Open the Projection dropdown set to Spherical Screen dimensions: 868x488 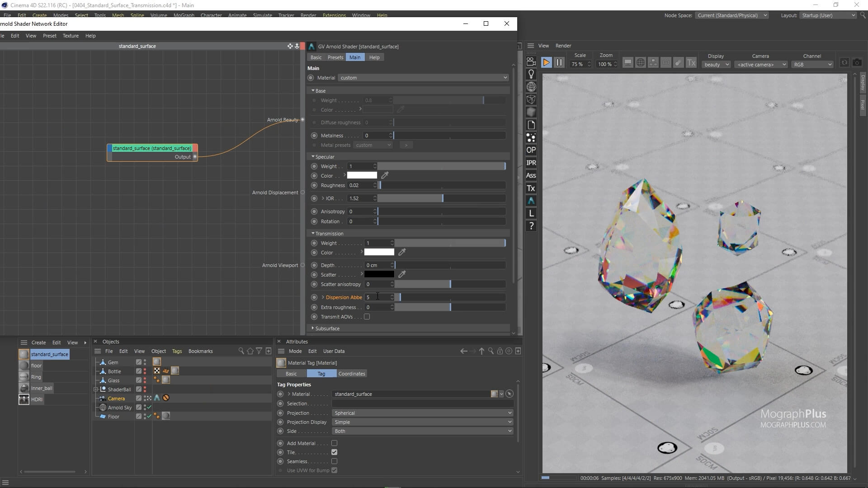tap(422, 413)
